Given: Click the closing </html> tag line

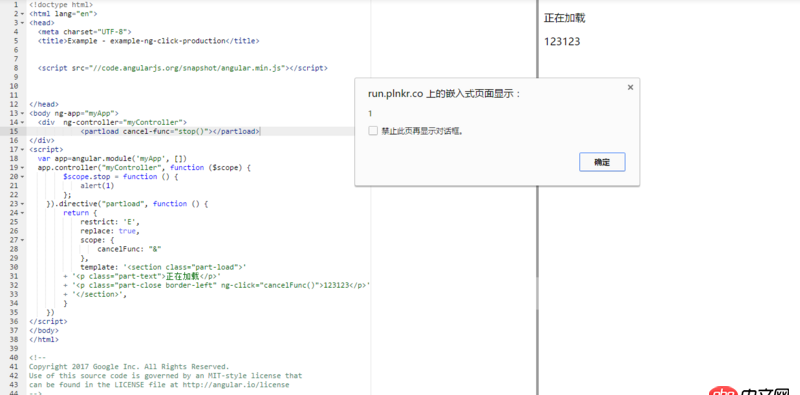Looking at the screenshot, I should coord(44,339).
